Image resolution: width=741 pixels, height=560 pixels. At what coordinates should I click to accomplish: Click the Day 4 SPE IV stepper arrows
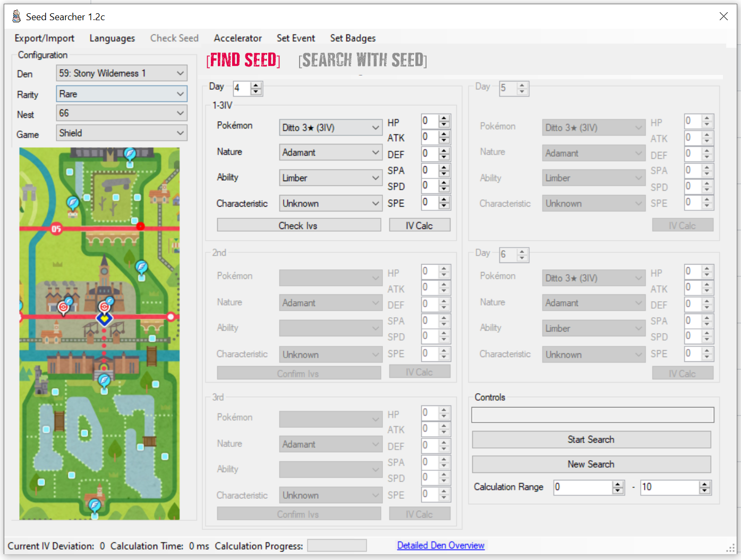[445, 202]
